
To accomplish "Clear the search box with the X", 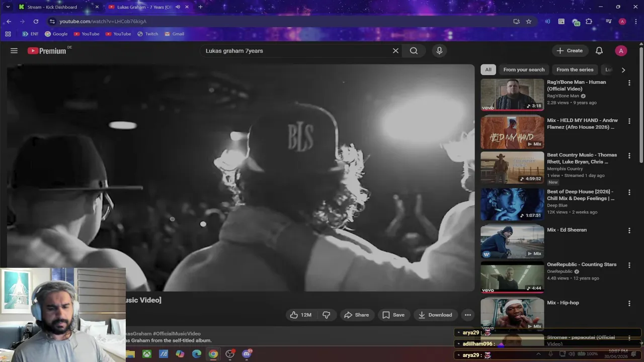I will [x=395, y=51].
